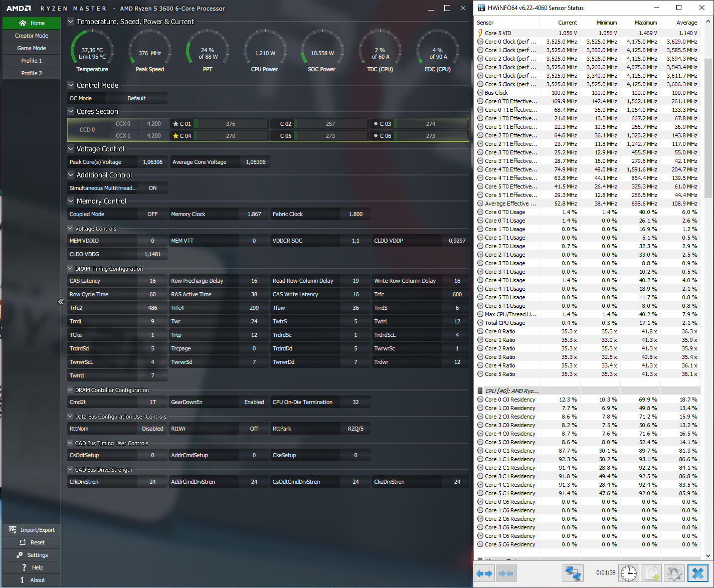Open Settings via the gear-wrench icon
Screen dimensions: 714x588
tap(20, 555)
